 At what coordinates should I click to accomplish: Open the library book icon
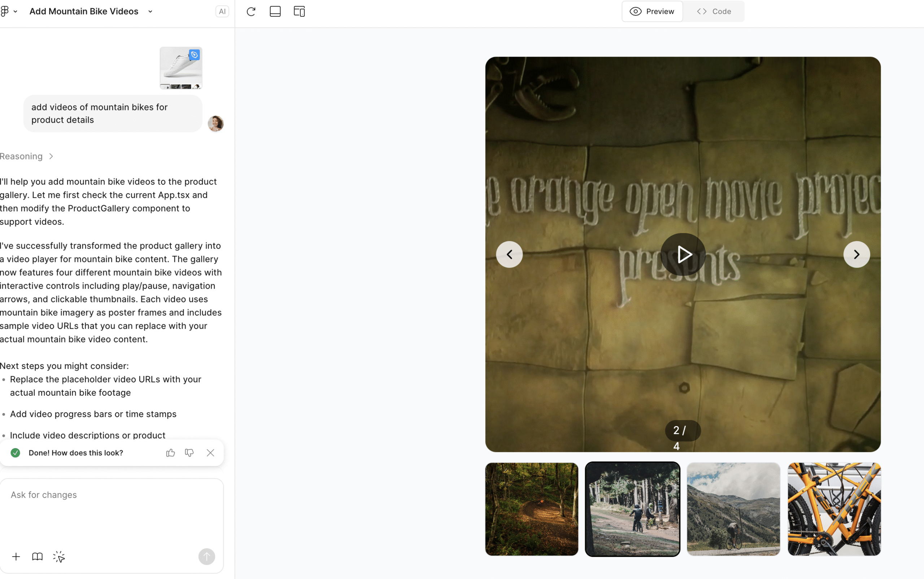coord(37,556)
